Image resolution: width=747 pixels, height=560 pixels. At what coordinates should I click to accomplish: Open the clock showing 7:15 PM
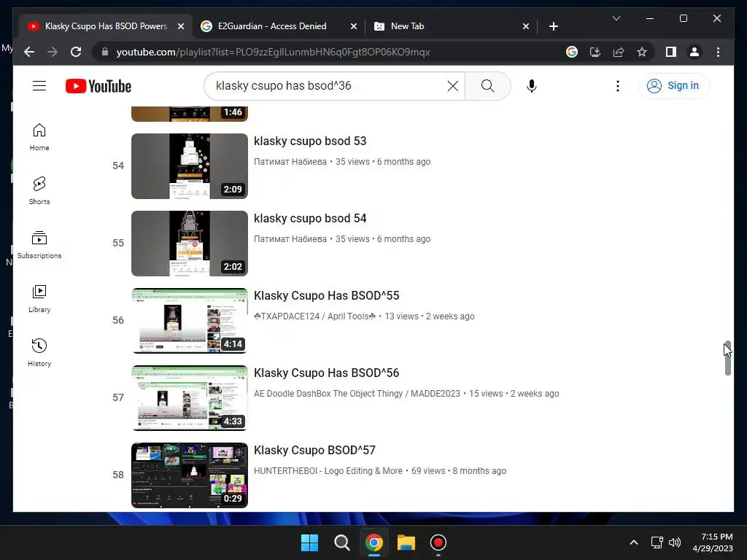pyautogui.click(x=713, y=542)
